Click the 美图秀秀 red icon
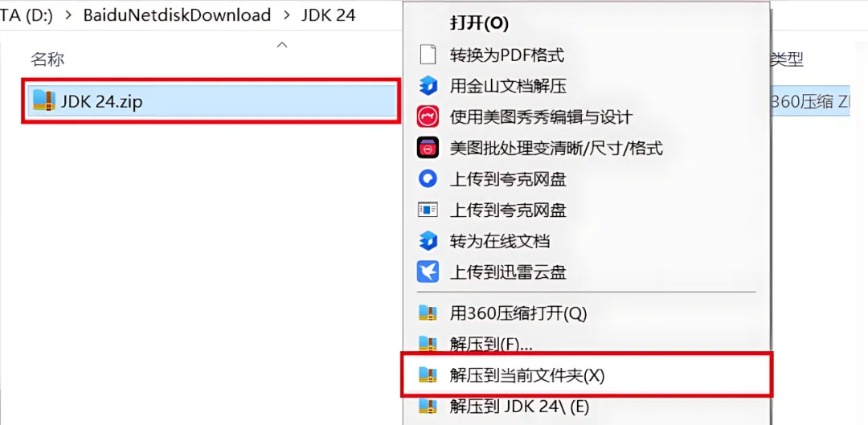Image resolution: width=868 pixels, height=425 pixels. tap(428, 116)
